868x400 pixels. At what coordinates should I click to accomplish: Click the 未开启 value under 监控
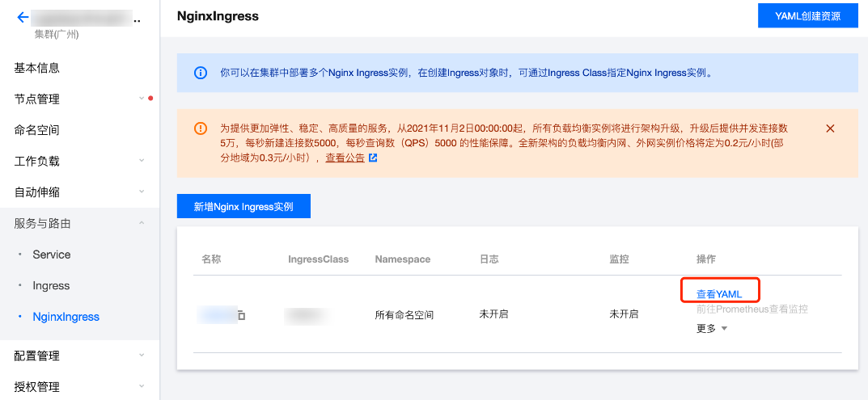coord(624,314)
